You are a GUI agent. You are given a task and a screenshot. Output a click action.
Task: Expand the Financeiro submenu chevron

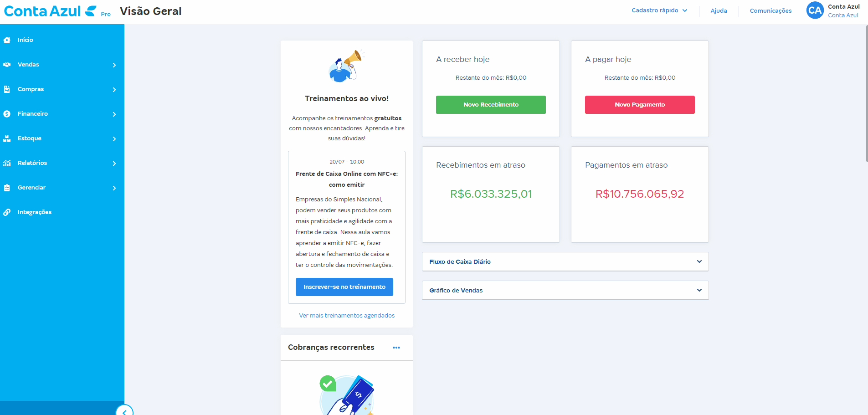pos(114,114)
